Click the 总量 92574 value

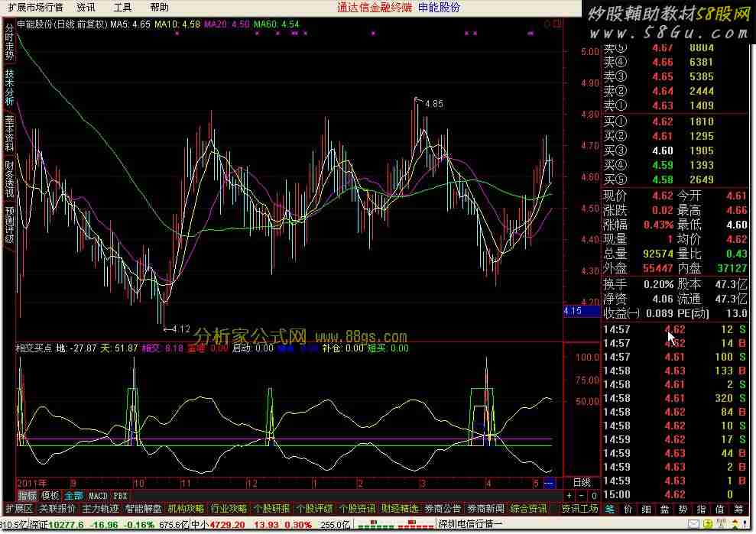pyautogui.click(x=658, y=254)
